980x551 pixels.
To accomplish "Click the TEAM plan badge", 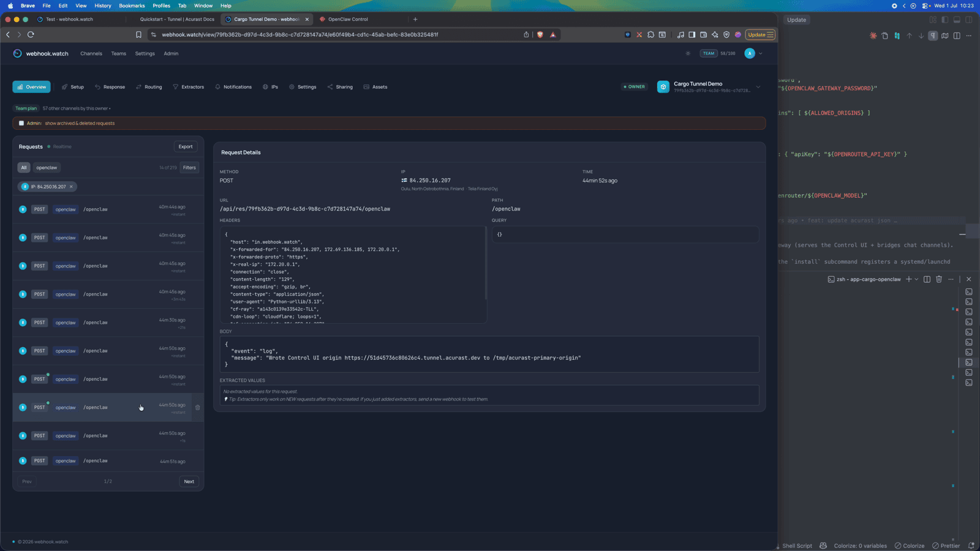I will (x=709, y=53).
